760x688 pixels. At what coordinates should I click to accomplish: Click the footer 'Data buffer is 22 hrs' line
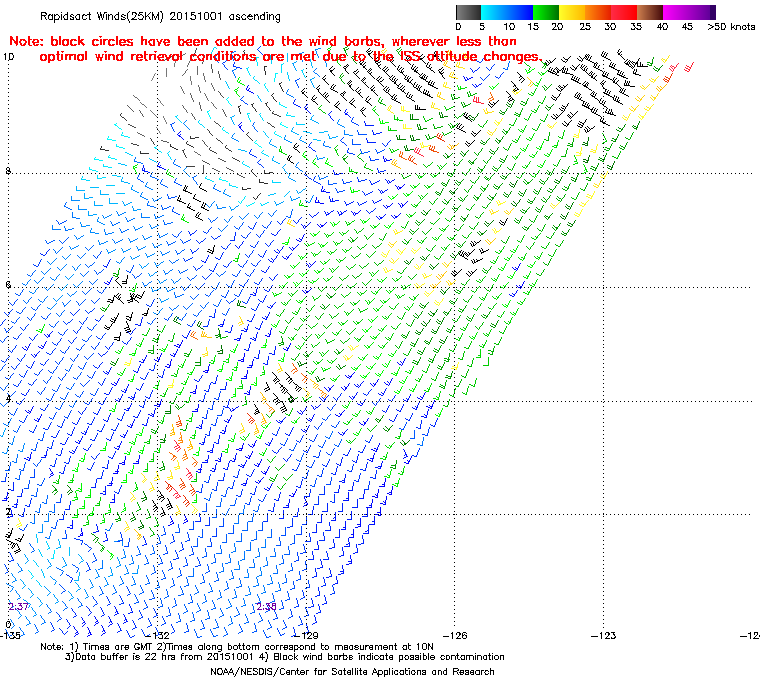pos(285,657)
